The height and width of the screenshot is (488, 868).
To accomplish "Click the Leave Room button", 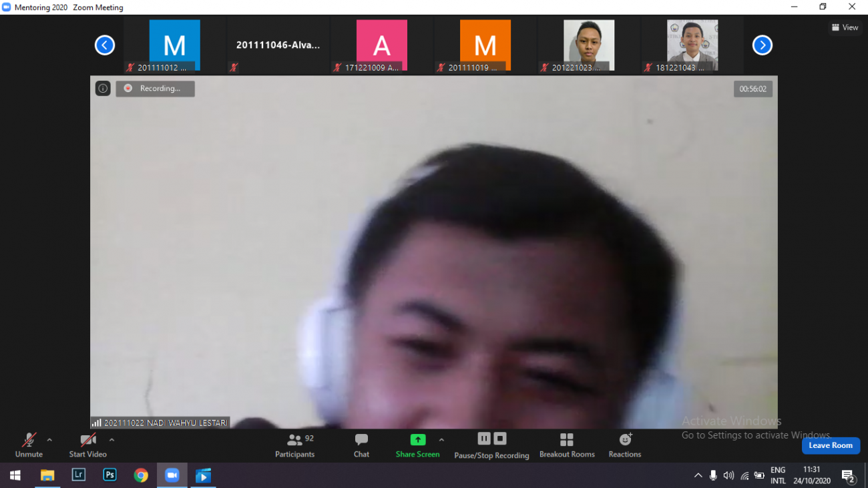I will pos(830,445).
